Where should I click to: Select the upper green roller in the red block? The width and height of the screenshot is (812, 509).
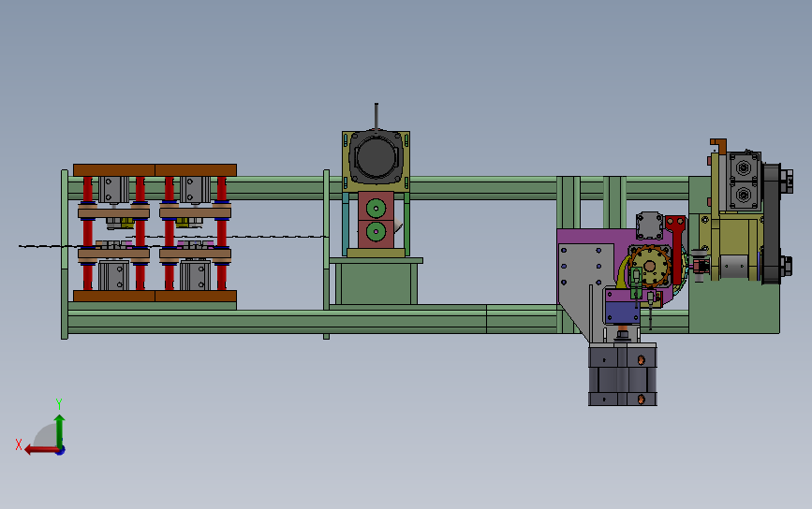pyautogui.click(x=376, y=209)
